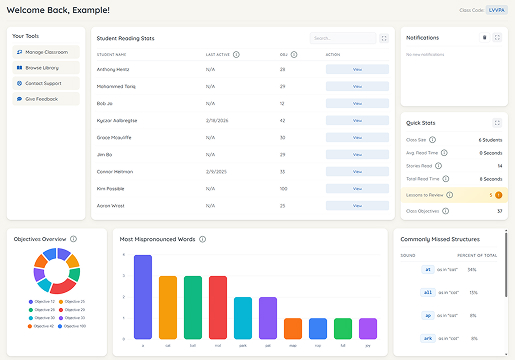Click the Total Read Time info icon
515x360 pixels.
446,179
